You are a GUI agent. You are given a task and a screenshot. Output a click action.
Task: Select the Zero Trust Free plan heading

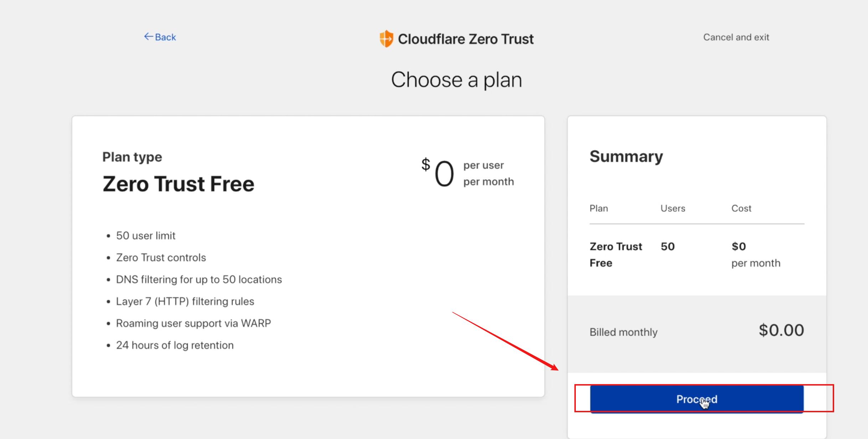pyautogui.click(x=178, y=184)
